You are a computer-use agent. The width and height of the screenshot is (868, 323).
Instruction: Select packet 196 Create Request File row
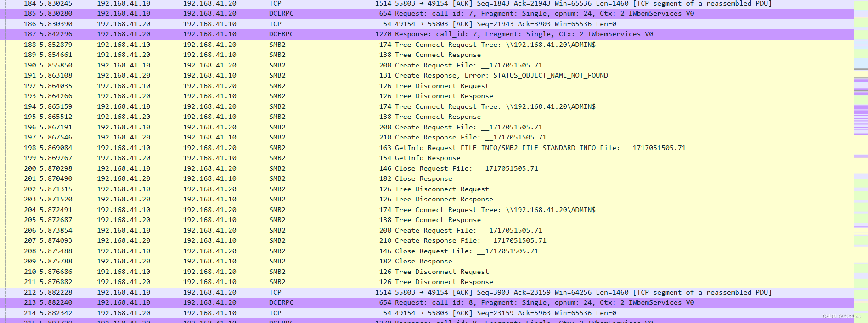(x=427, y=127)
